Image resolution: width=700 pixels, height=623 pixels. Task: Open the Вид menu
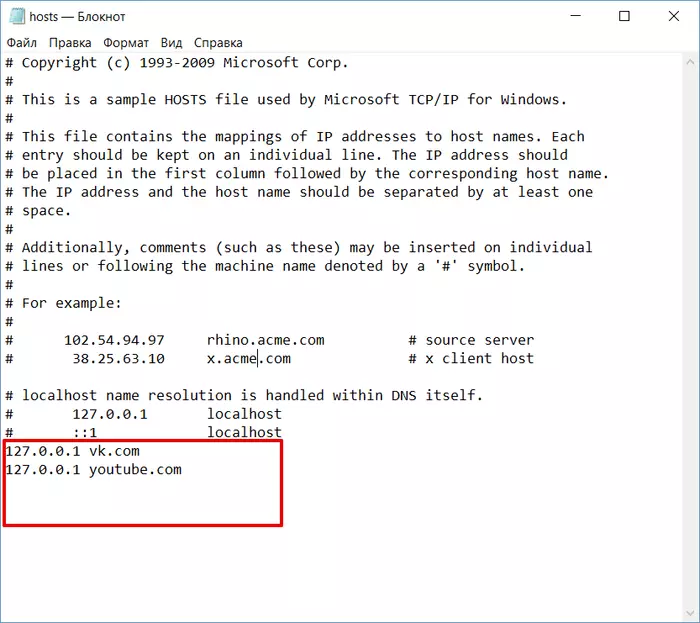click(x=171, y=43)
